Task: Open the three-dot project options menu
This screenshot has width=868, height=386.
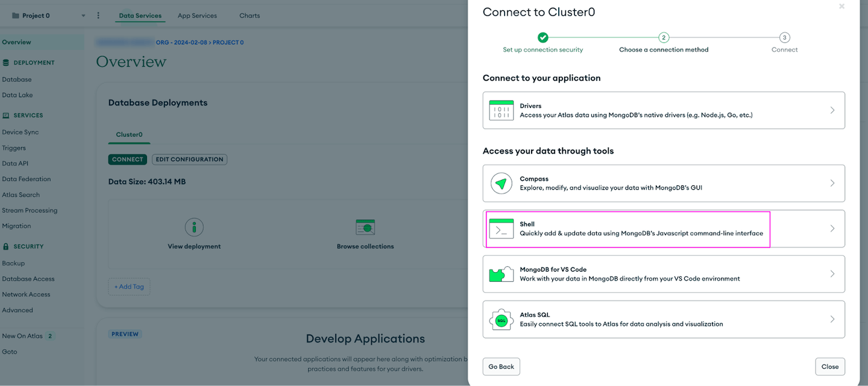Action: pos(98,16)
